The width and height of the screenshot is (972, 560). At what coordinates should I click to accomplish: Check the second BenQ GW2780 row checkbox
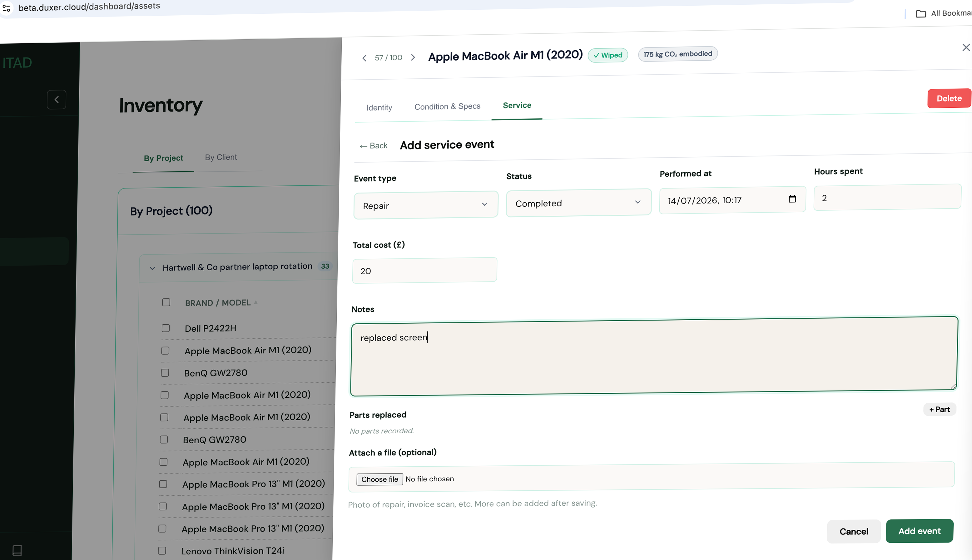pos(164,440)
